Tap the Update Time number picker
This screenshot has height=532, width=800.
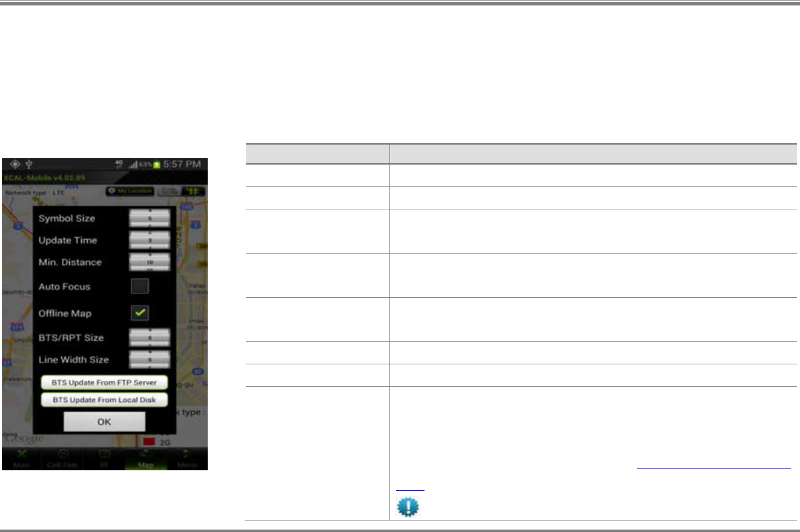(x=150, y=240)
